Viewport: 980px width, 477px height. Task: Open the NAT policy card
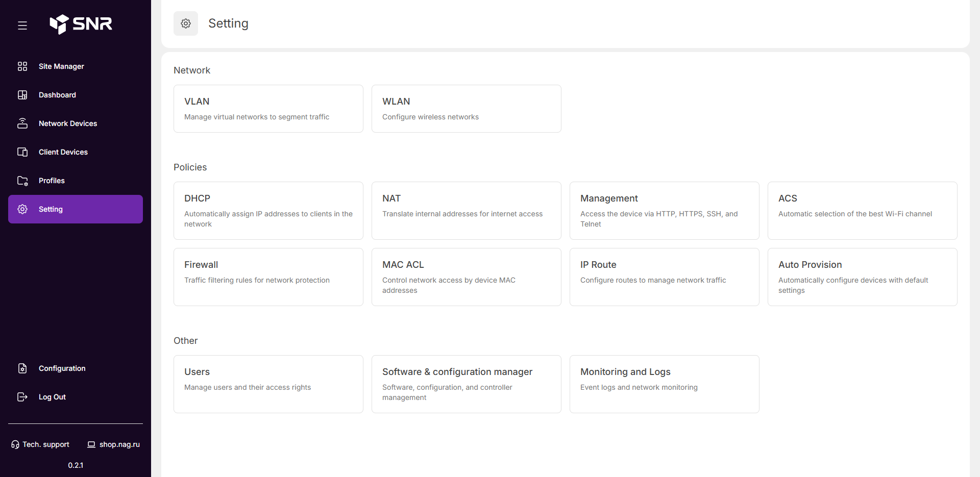(467, 211)
